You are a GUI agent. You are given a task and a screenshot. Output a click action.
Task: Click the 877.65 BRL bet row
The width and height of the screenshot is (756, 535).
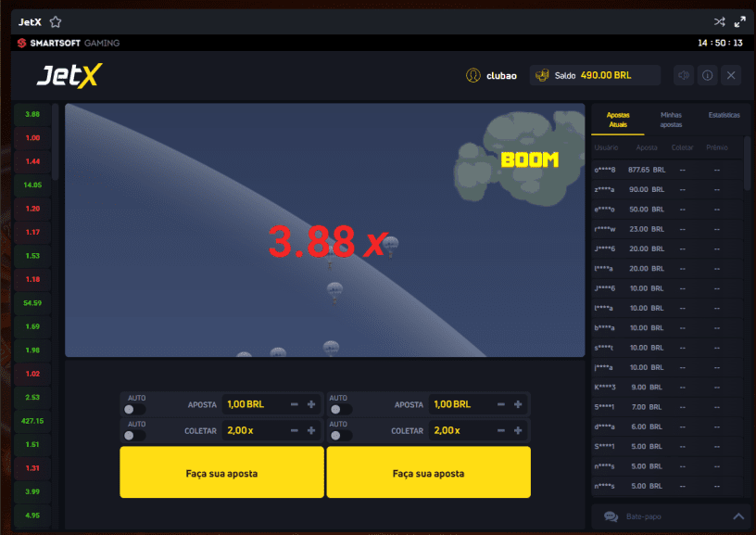point(666,170)
